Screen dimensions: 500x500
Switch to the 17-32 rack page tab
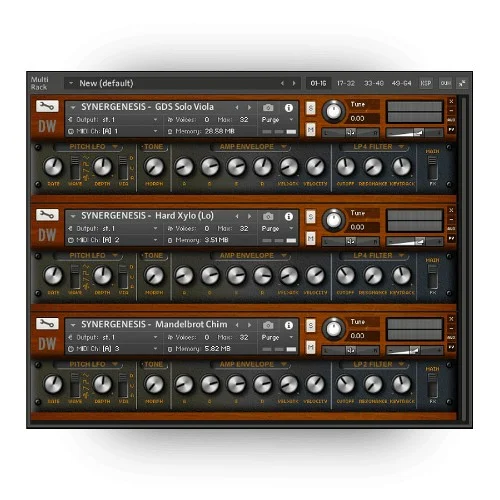pyautogui.click(x=346, y=83)
